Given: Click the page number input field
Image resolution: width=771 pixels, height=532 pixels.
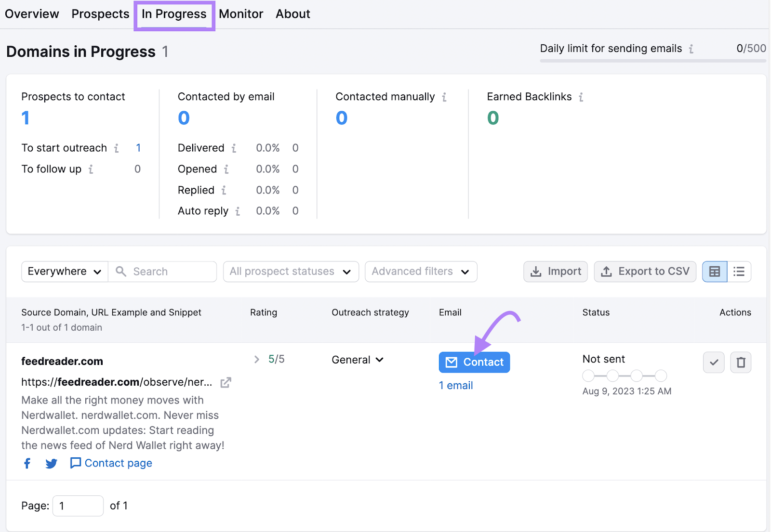Looking at the screenshot, I should tap(78, 506).
